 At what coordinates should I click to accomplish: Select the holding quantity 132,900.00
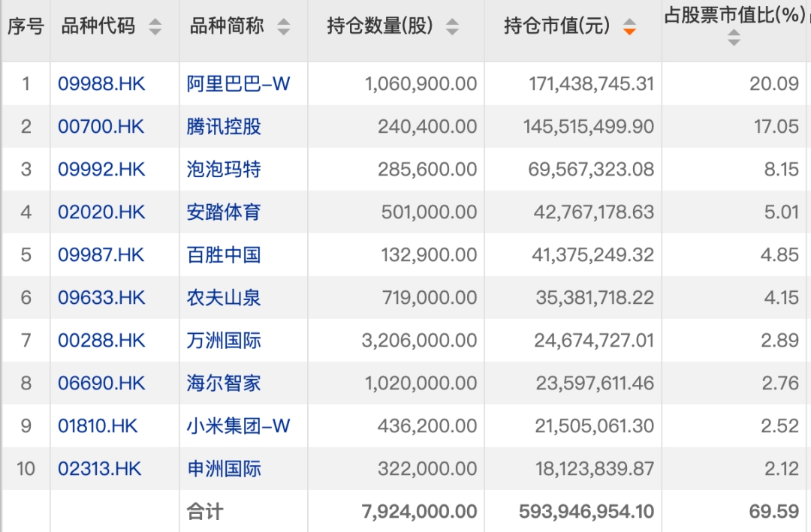pyautogui.click(x=430, y=255)
